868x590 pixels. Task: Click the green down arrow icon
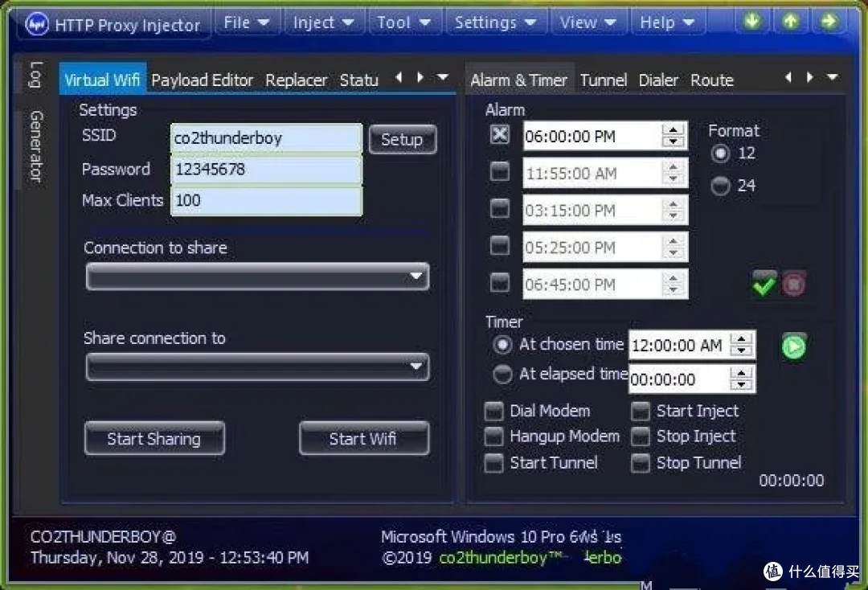pos(751,21)
